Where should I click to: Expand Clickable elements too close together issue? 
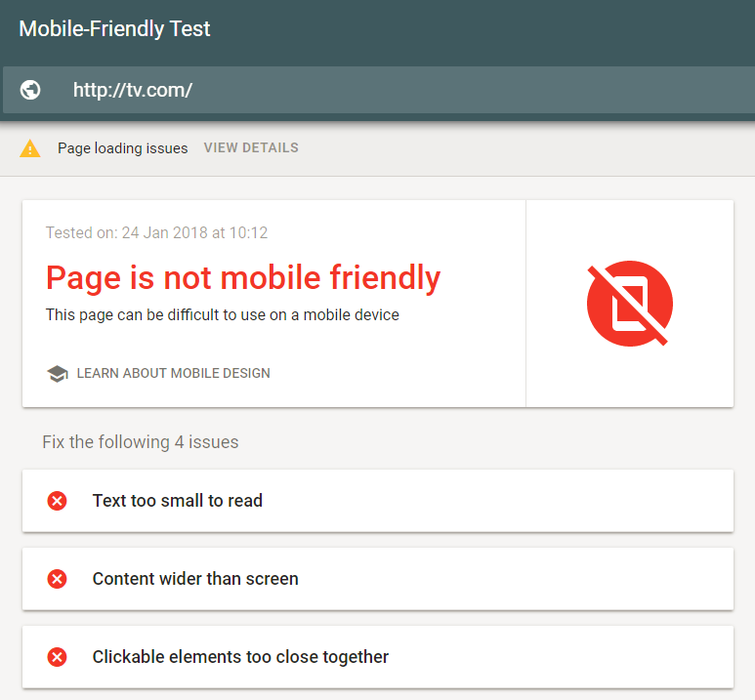coord(378,657)
